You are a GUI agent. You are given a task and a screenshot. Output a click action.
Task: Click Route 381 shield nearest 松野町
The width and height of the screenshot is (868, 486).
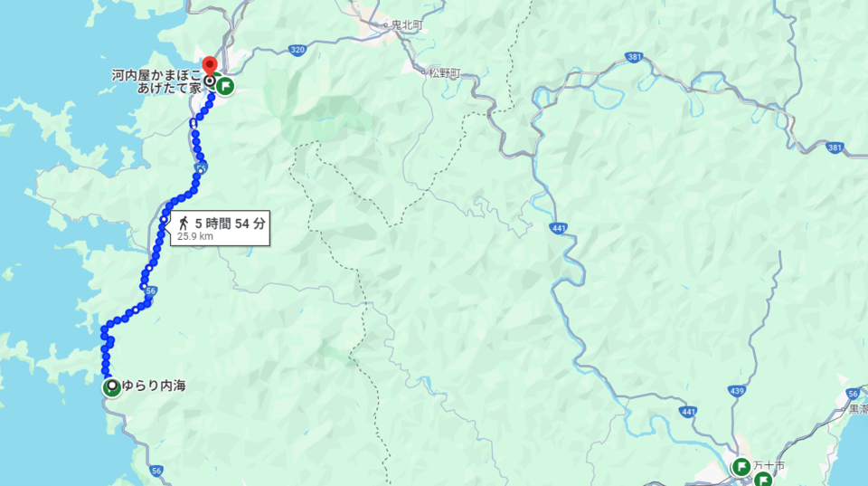click(634, 57)
